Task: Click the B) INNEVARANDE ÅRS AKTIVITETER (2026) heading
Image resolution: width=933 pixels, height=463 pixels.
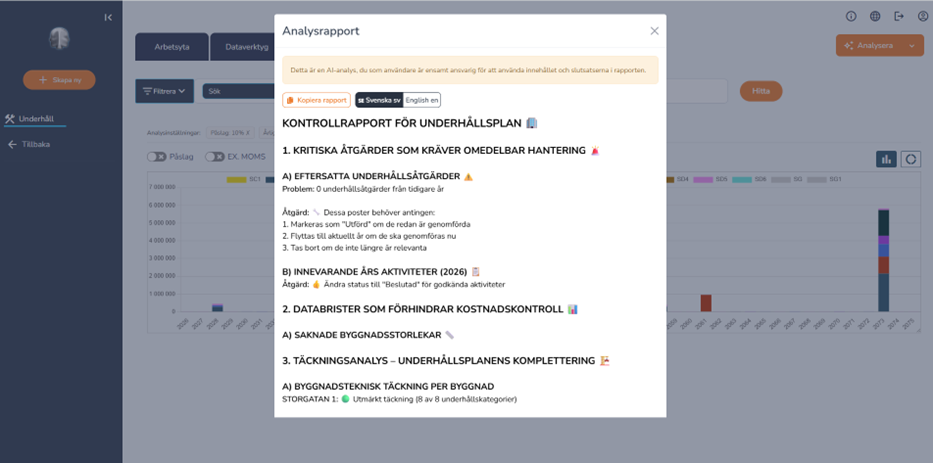Action: [381, 272]
